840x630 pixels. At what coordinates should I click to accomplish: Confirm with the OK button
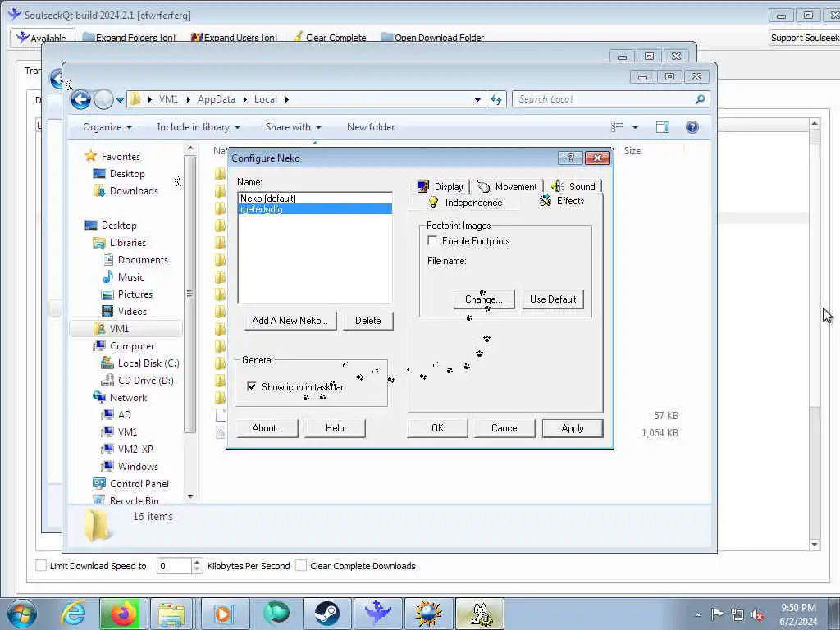click(x=438, y=428)
